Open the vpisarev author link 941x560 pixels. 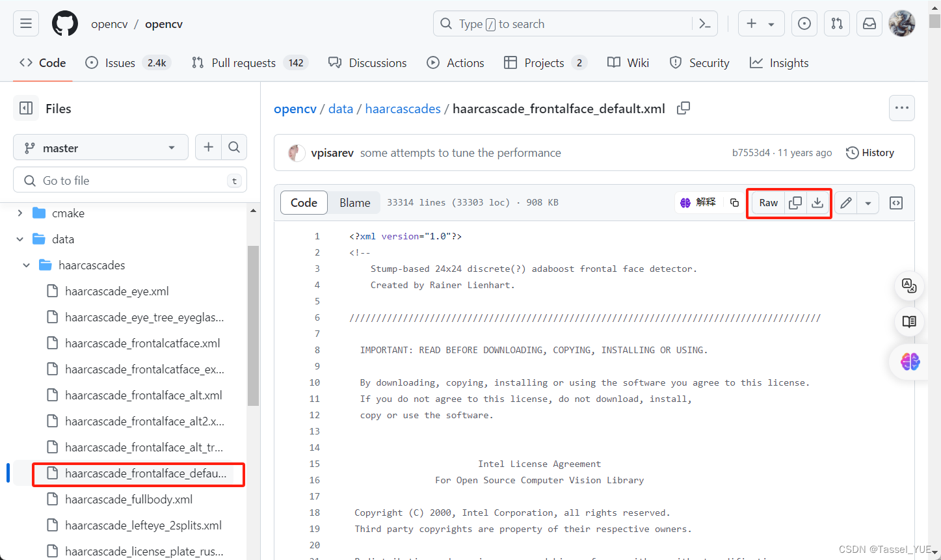(x=332, y=153)
